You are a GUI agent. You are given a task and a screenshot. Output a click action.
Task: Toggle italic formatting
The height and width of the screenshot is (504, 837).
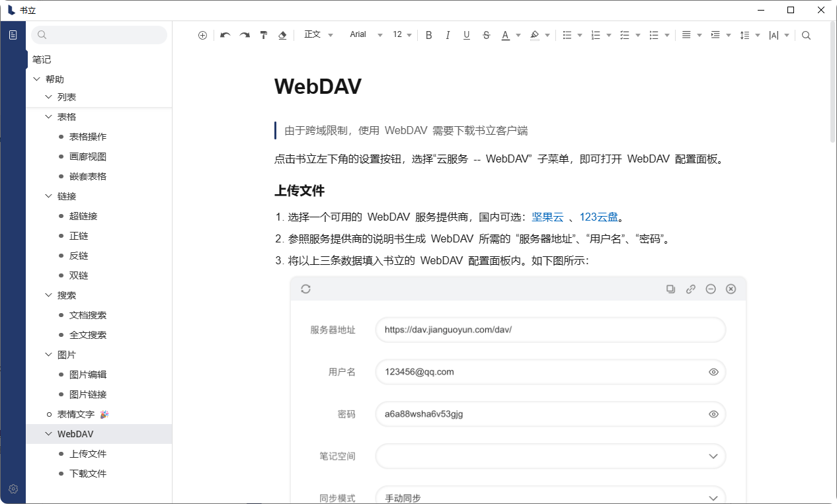point(448,35)
